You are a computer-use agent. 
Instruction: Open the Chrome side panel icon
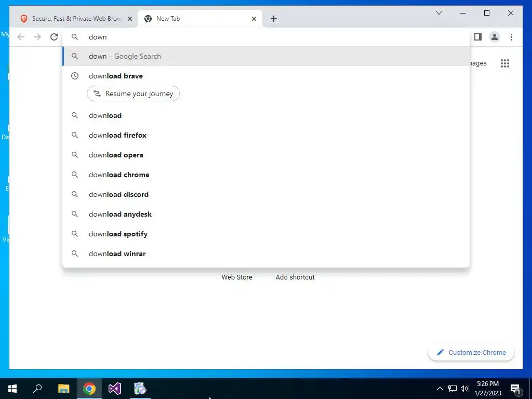[478, 37]
